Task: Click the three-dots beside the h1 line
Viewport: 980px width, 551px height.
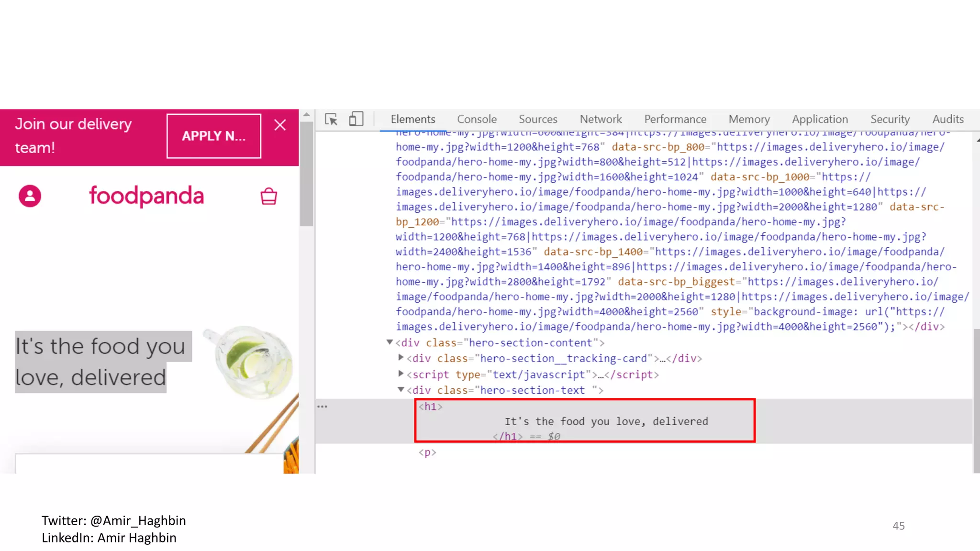Action: click(x=323, y=407)
